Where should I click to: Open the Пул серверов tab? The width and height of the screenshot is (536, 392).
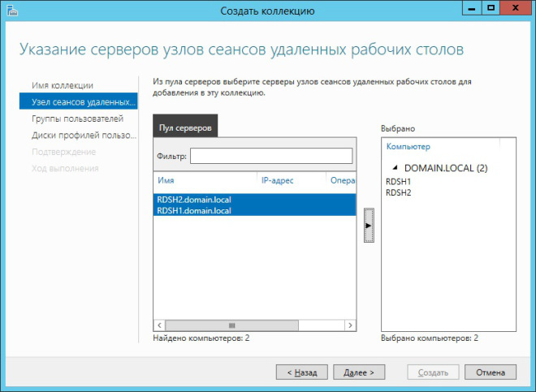(185, 127)
